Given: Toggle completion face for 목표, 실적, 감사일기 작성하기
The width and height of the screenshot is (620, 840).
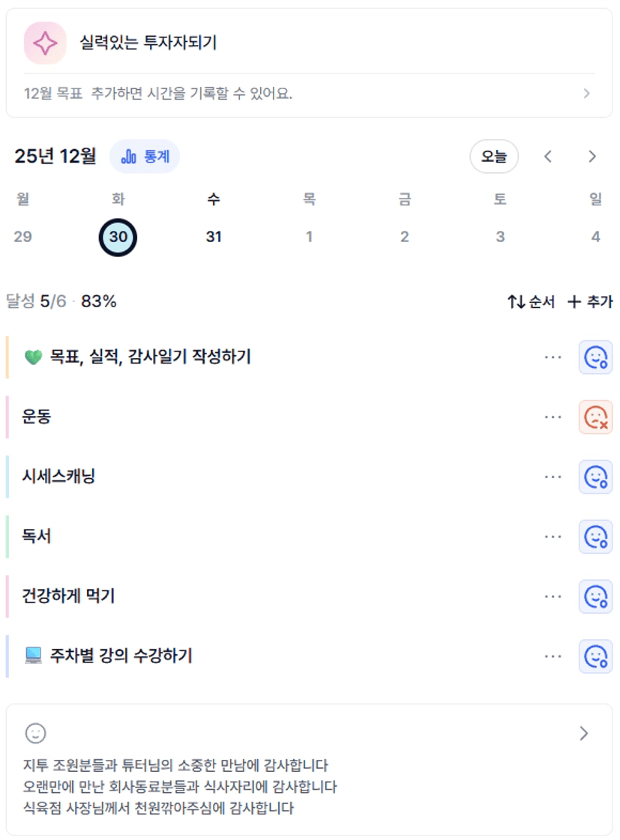Looking at the screenshot, I should pos(595,357).
